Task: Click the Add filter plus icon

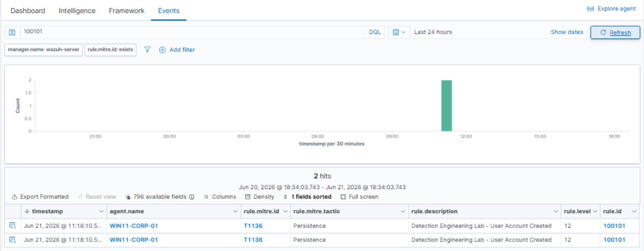Action: [162, 50]
